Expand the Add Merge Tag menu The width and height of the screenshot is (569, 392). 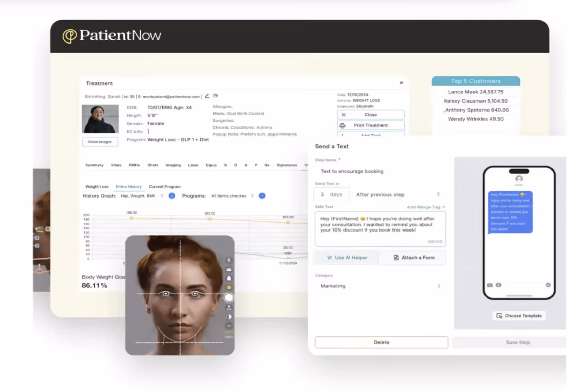point(426,207)
